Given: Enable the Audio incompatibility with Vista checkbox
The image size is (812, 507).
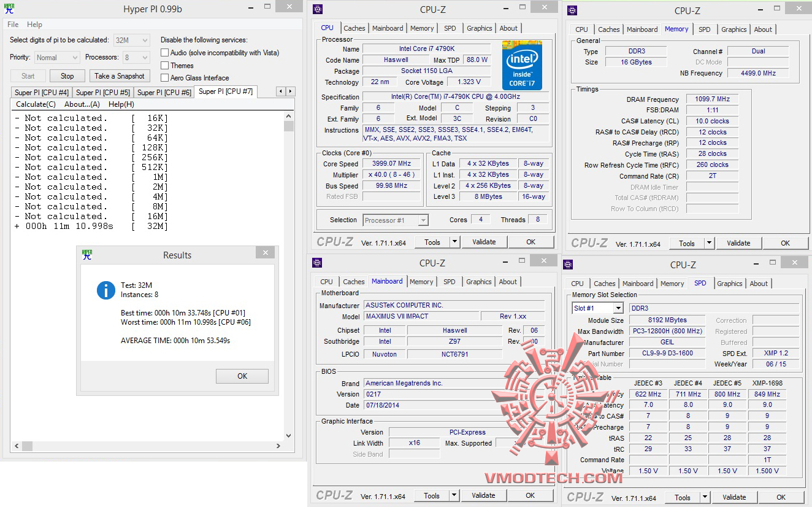Looking at the screenshot, I should [164, 53].
